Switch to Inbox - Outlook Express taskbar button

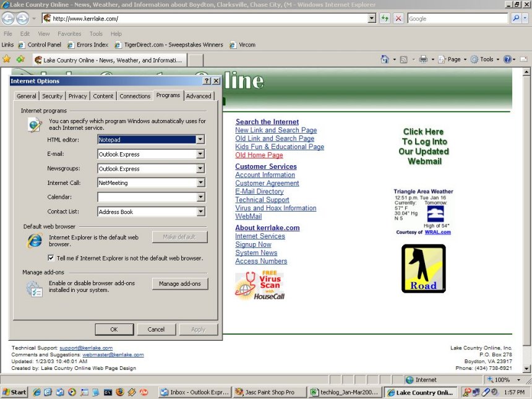[x=195, y=392]
